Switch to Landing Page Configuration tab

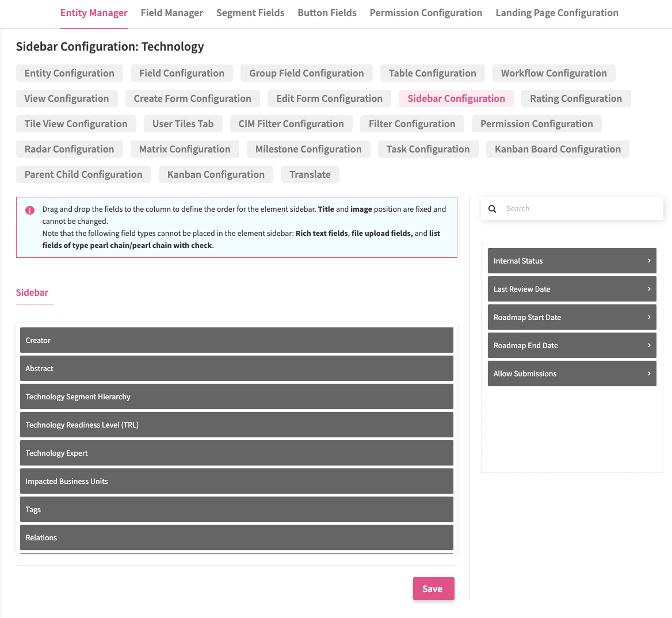point(556,13)
